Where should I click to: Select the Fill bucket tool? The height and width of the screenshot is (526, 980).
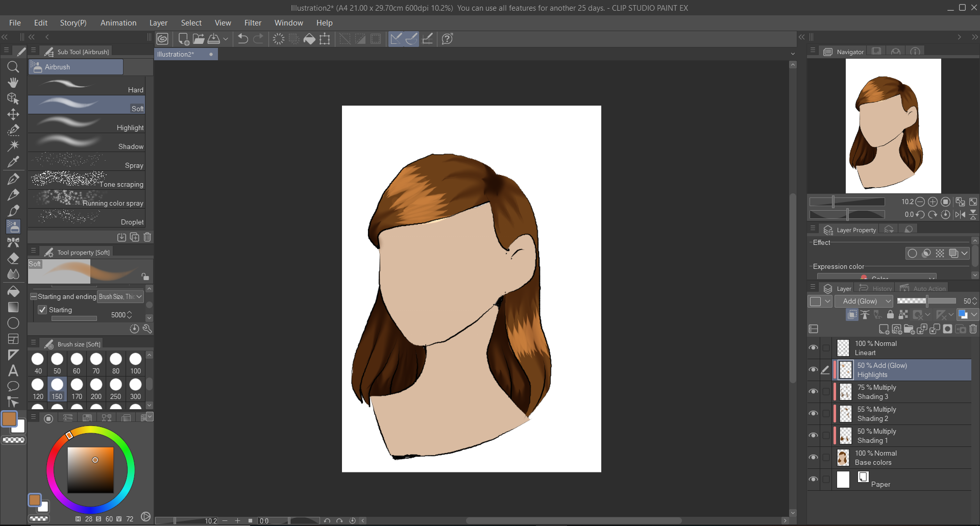(13, 291)
